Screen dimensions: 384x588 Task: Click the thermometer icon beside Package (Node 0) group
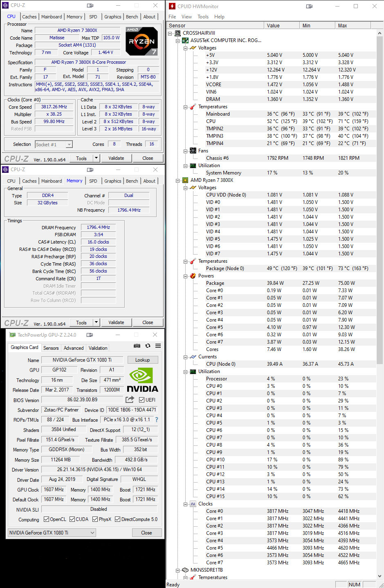[x=193, y=261]
